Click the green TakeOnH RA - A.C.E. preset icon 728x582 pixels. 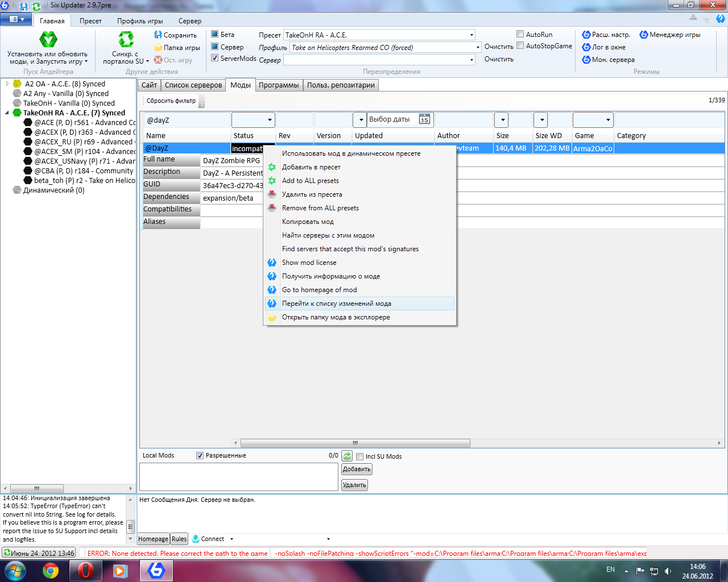coord(17,113)
